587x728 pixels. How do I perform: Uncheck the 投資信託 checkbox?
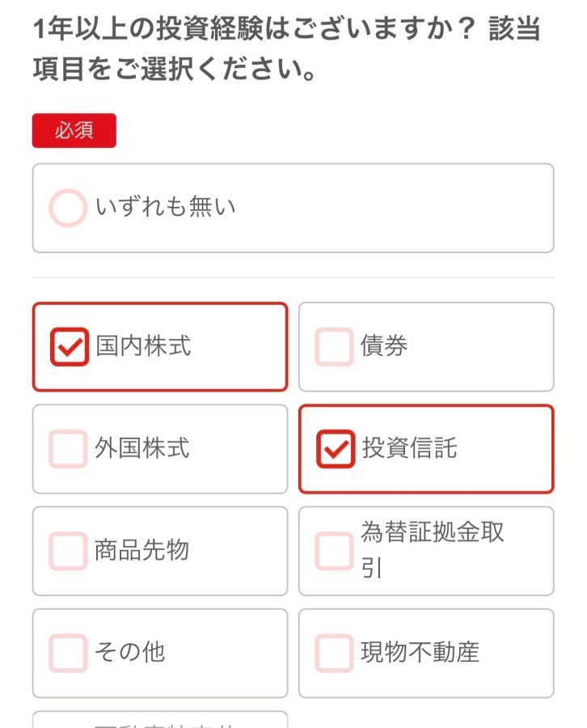tap(335, 449)
